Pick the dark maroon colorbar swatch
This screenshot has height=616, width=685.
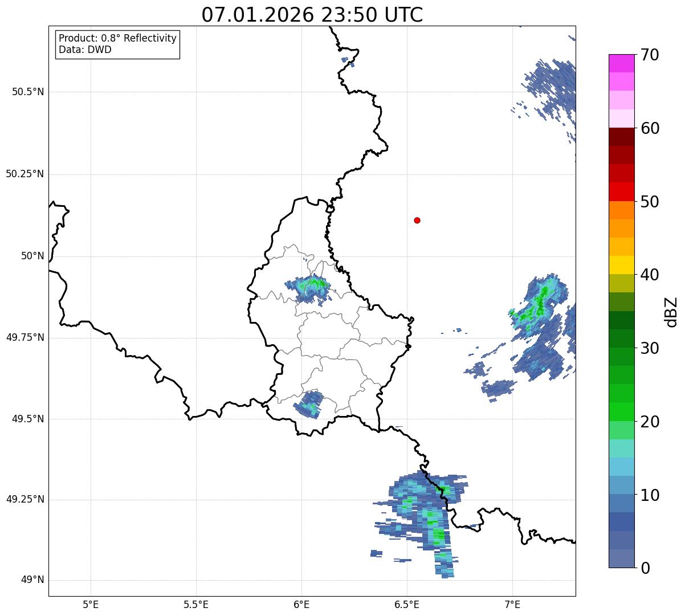(621, 137)
